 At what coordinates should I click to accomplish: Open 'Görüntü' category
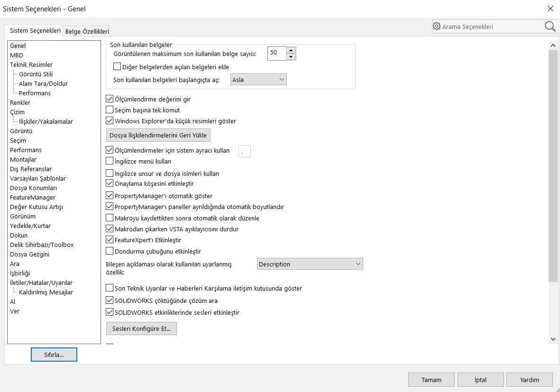[21, 131]
